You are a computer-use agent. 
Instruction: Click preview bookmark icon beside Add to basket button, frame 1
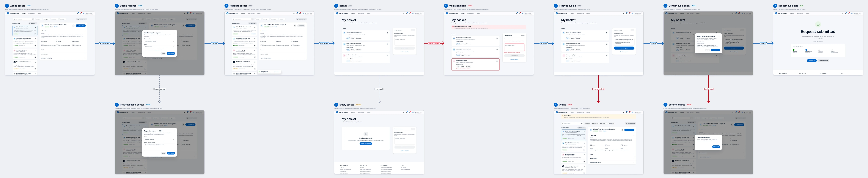tap(73, 26)
